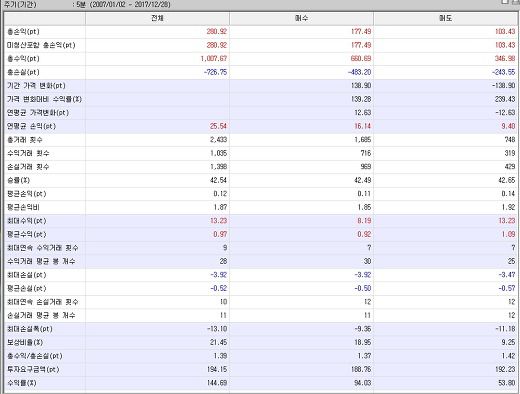520x394 pixels.
Task: Select the 투자요구금액(pt) row label
Action: pos(33,369)
